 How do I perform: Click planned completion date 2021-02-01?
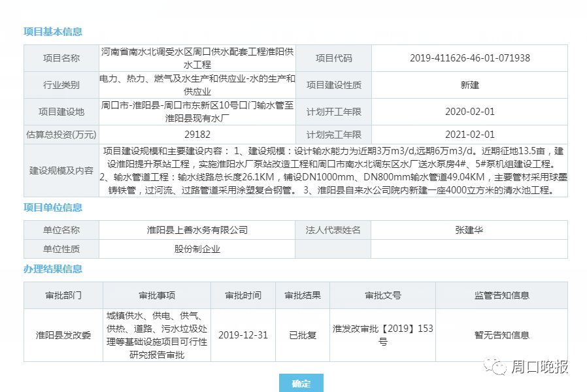point(469,135)
